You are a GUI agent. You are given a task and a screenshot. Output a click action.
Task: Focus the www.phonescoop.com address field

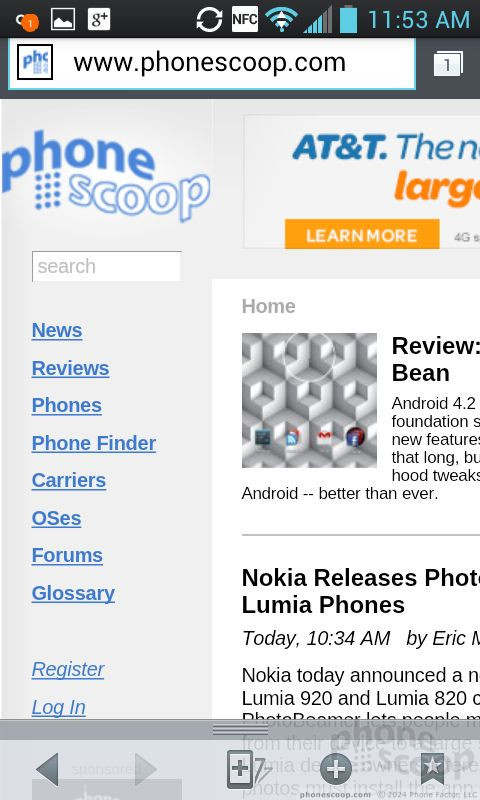(212, 64)
